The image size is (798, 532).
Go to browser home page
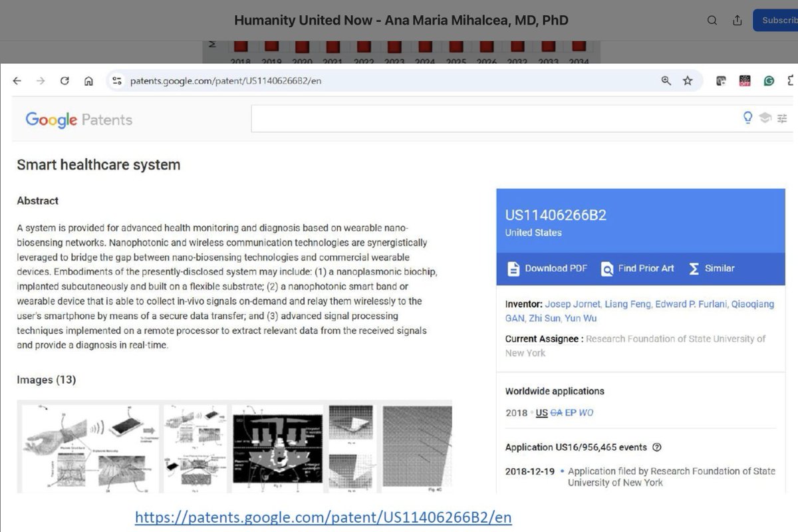pos(88,81)
